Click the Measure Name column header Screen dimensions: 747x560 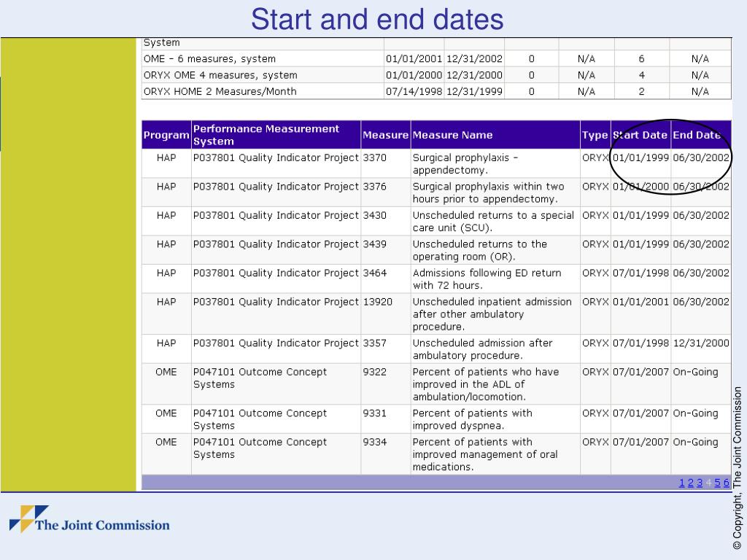(x=495, y=135)
